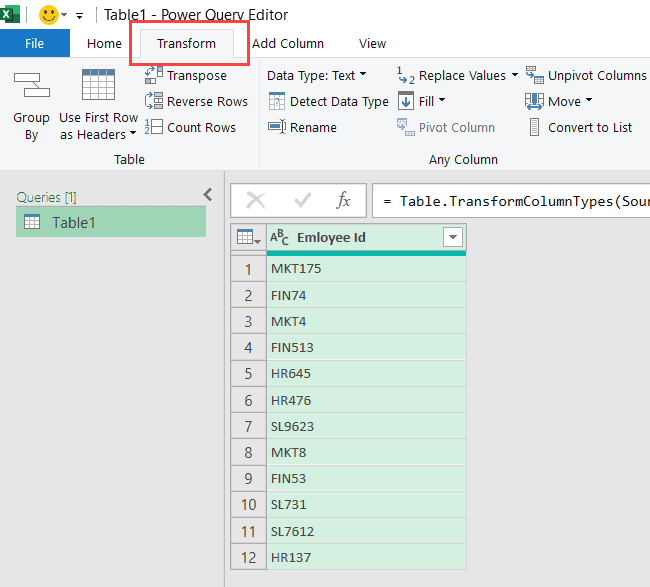Click the Table1 query table icon
The image size is (650, 587).
point(32,222)
